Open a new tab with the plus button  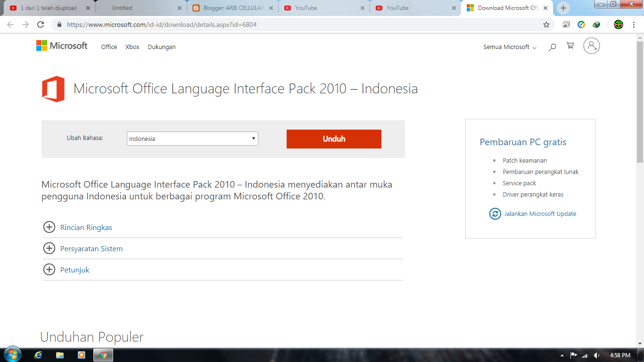[x=563, y=8]
